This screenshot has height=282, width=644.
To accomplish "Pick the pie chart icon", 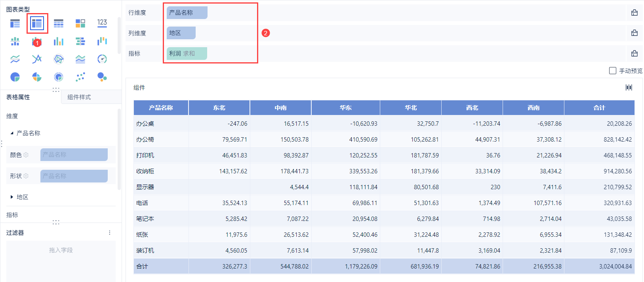I will [x=15, y=77].
